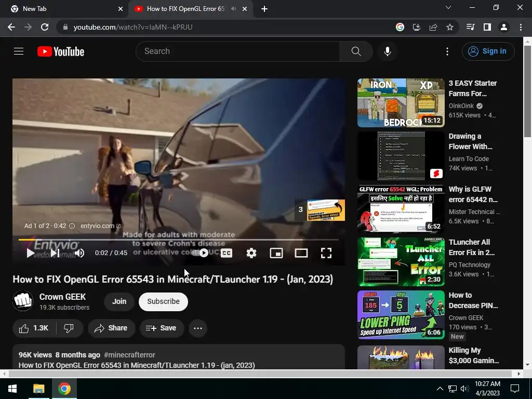The width and height of the screenshot is (532, 399).
Task: Open media controls in Chrome toolbar
Action: coord(471,27)
